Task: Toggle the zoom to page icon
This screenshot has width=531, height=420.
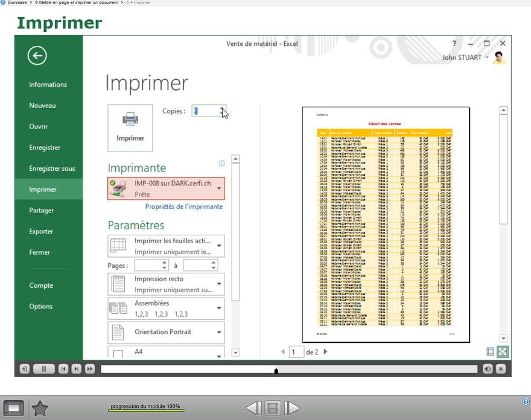Action: click(x=502, y=351)
